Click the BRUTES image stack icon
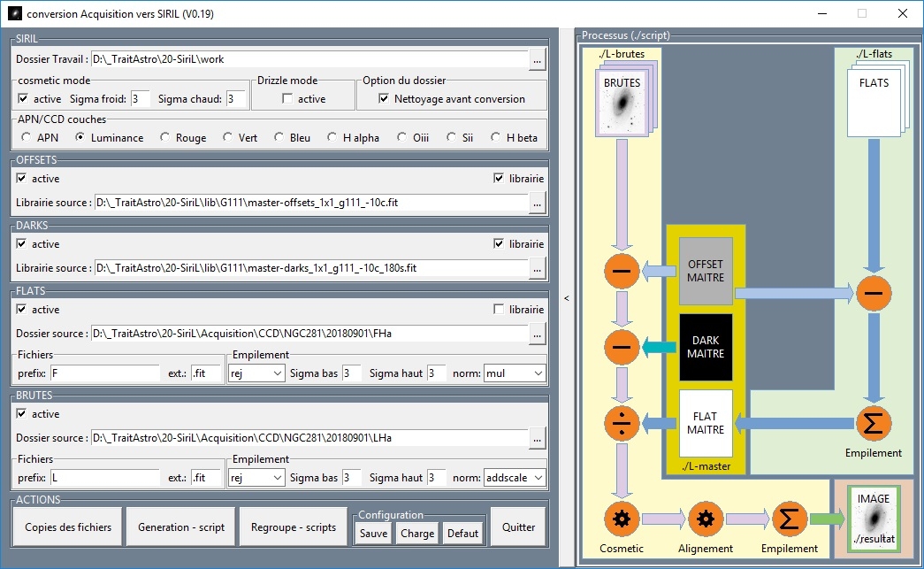This screenshot has width=924, height=569. [x=626, y=99]
